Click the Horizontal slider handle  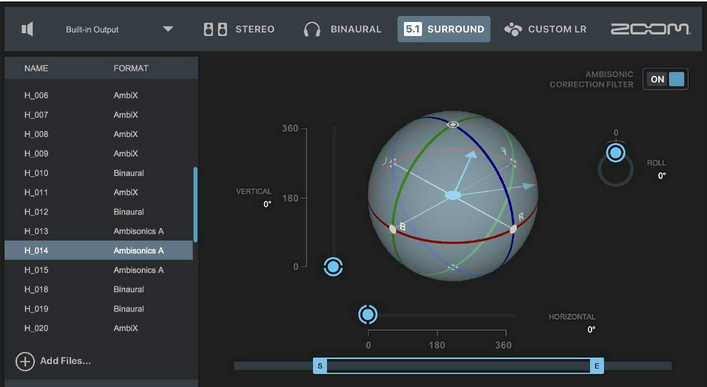[367, 314]
